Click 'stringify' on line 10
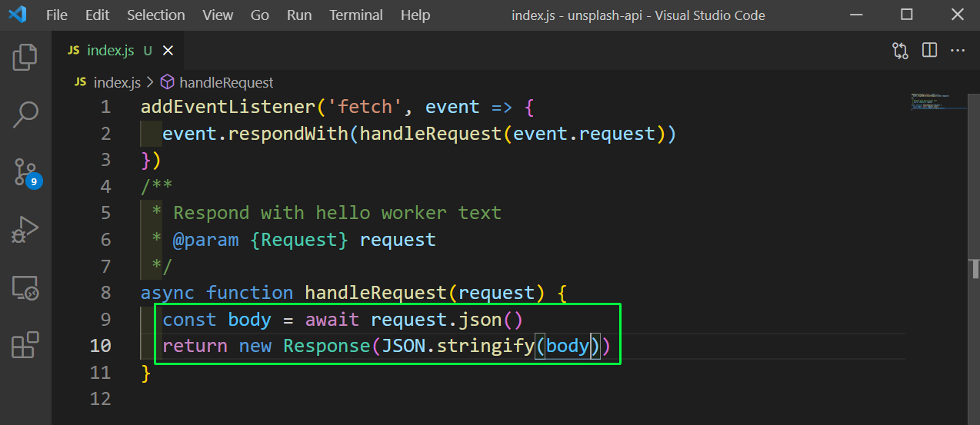 (x=485, y=346)
